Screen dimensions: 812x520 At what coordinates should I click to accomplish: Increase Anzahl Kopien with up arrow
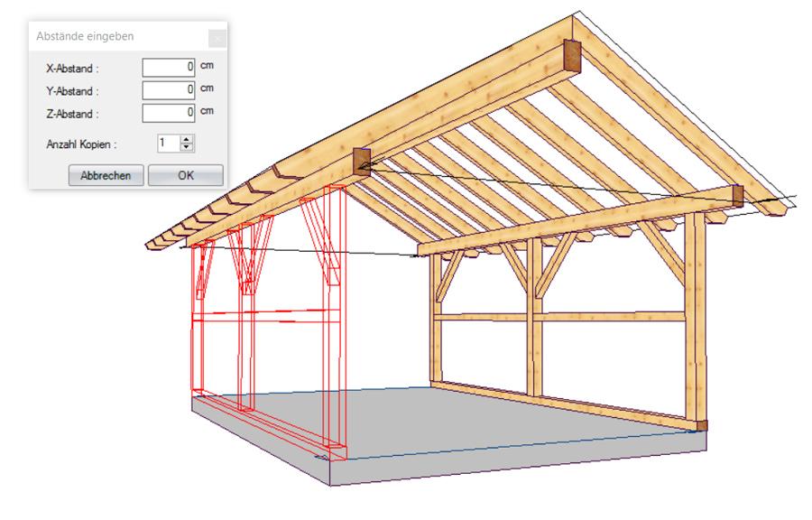pyautogui.click(x=187, y=139)
